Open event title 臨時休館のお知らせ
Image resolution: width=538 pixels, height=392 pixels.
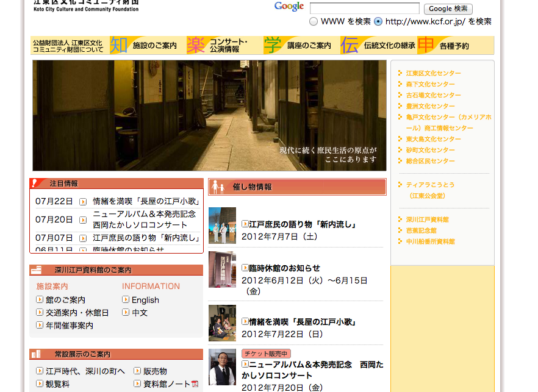[284, 268]
